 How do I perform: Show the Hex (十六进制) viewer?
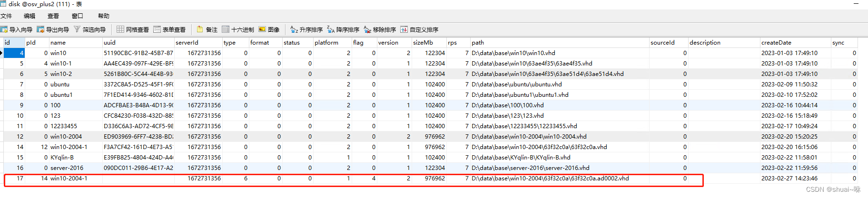238,29
